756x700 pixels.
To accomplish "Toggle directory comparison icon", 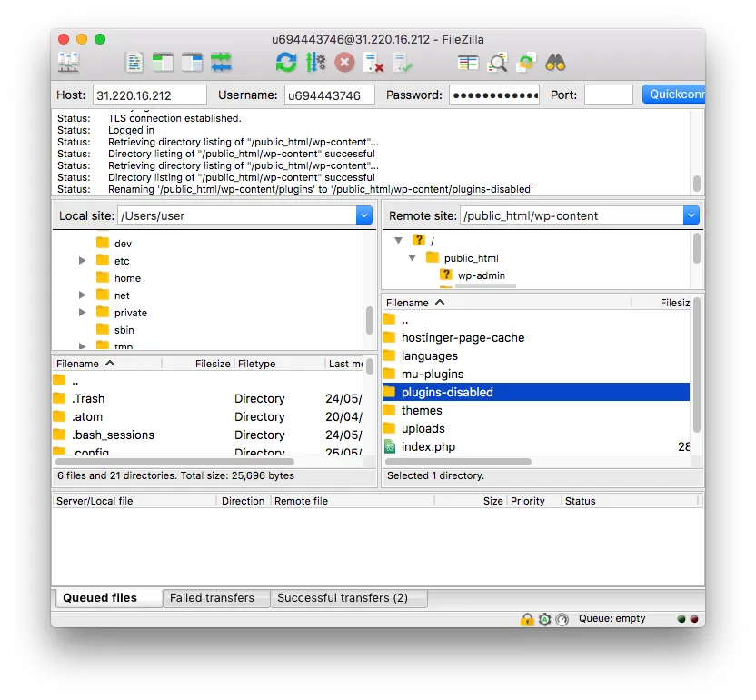I will 498,63.
